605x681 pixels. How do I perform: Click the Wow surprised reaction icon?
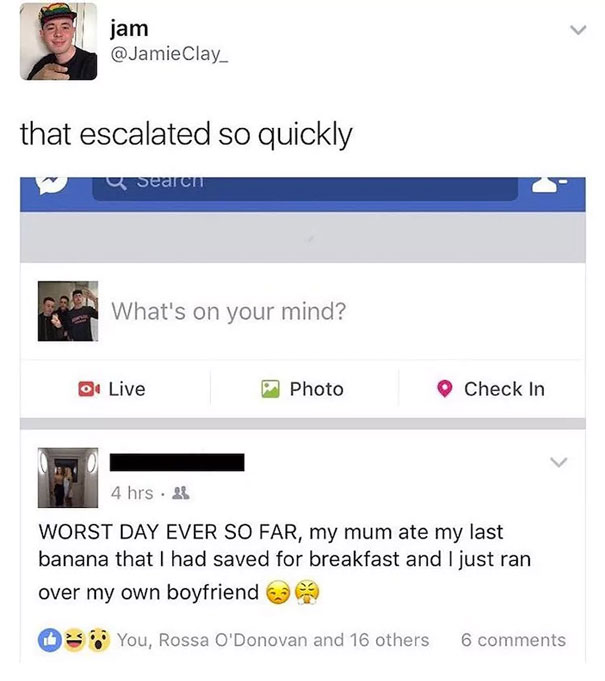(x=99, y=640)
